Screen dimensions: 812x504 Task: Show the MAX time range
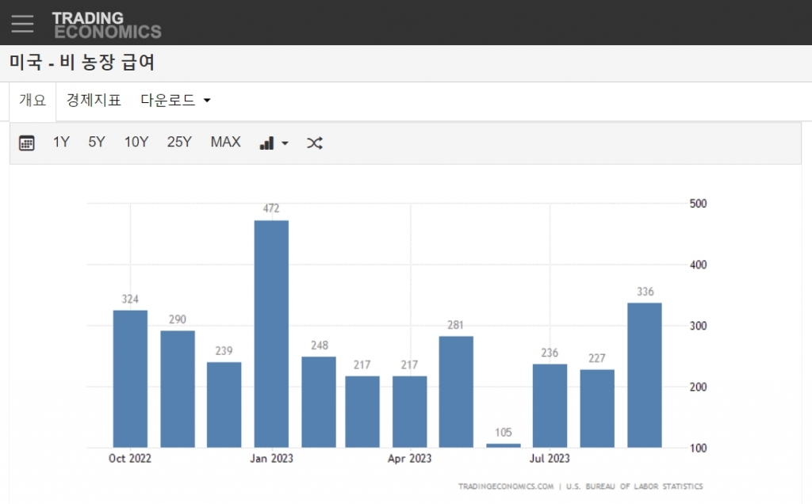(x=225, y=143)
